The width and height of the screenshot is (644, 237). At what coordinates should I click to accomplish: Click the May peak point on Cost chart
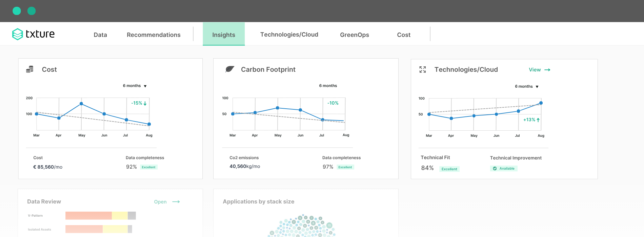click(81, 104)
